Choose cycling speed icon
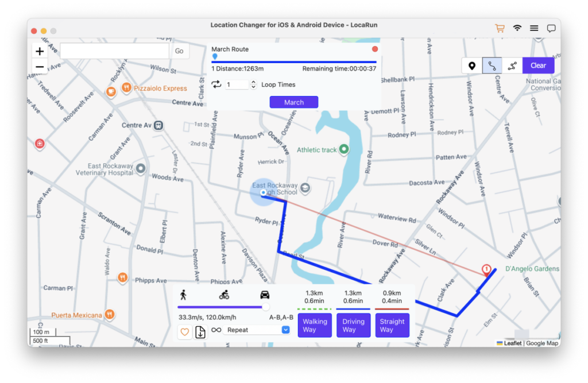Viewport: 588px width, 383px height. click(224, 295)
